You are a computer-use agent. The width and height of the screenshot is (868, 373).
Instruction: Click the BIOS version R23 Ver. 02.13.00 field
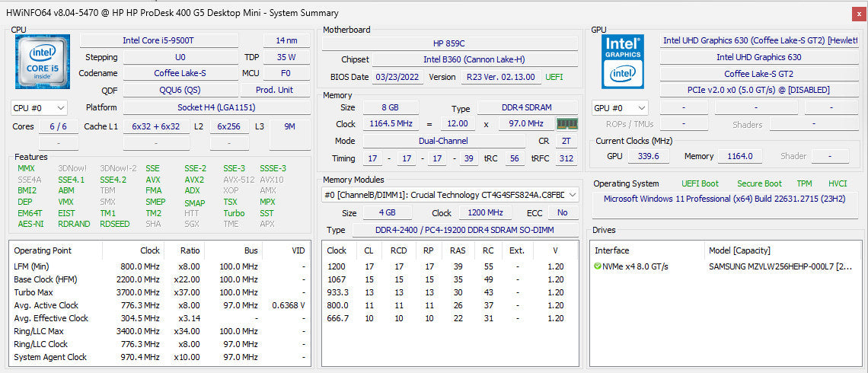(x=501, y=77)
